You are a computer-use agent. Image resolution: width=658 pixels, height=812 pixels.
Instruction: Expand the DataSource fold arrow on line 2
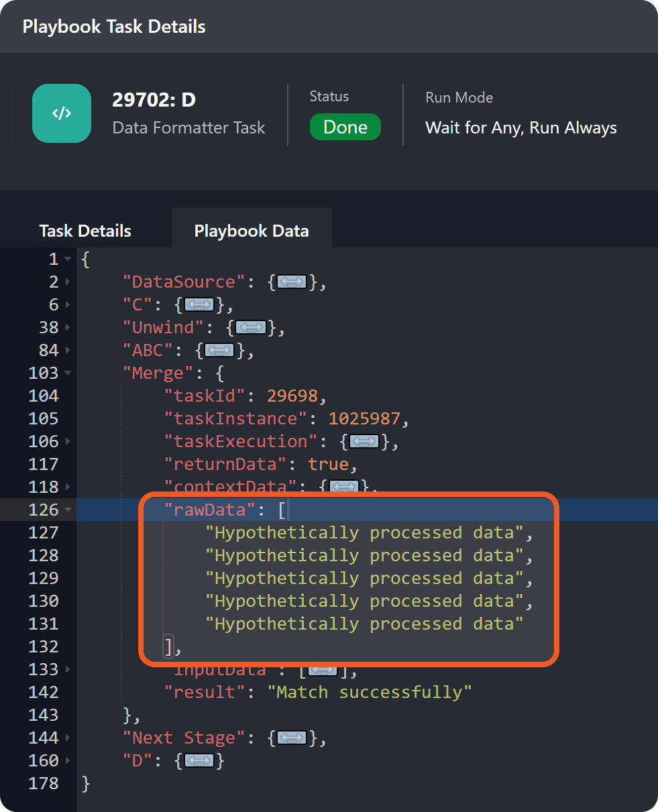tap(68, 282)
